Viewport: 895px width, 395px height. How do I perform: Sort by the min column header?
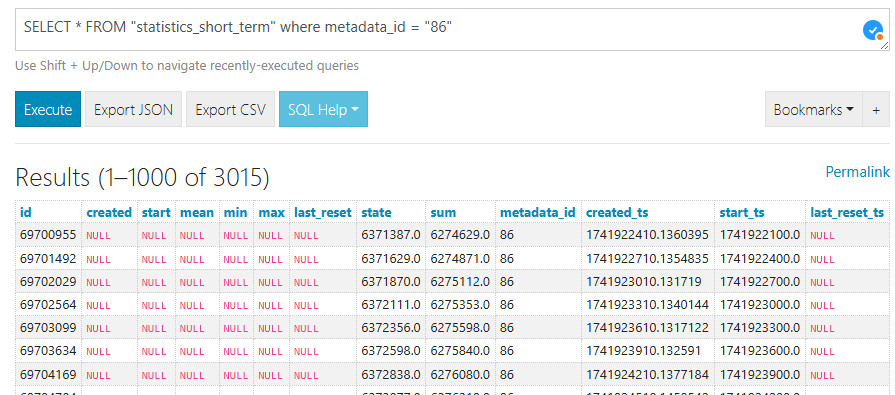coord(236,213)
